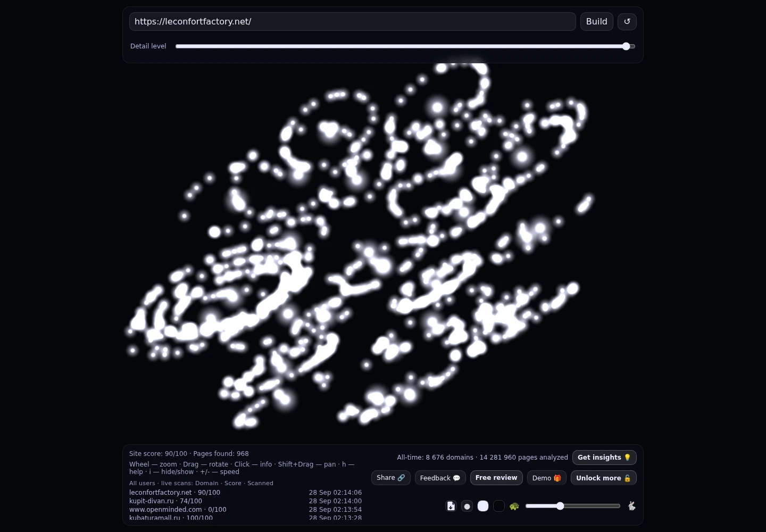This screenshot has height=532, width=766.
Task: Launch the Demo button
Action: (547, 478)
